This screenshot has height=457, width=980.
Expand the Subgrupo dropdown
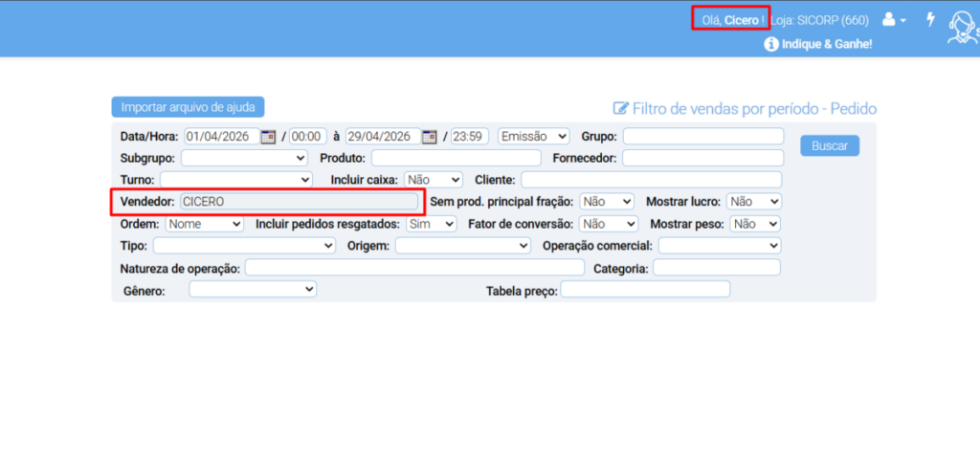244,158
